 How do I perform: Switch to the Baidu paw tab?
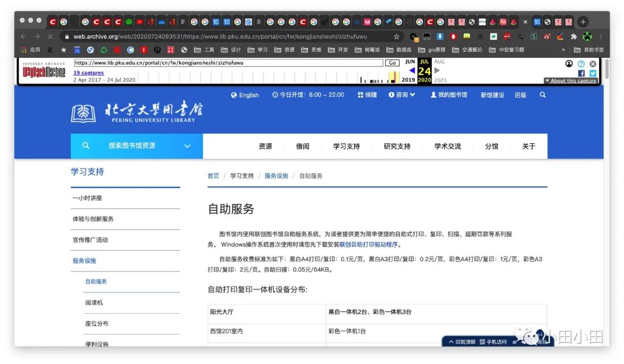point(248,22)
